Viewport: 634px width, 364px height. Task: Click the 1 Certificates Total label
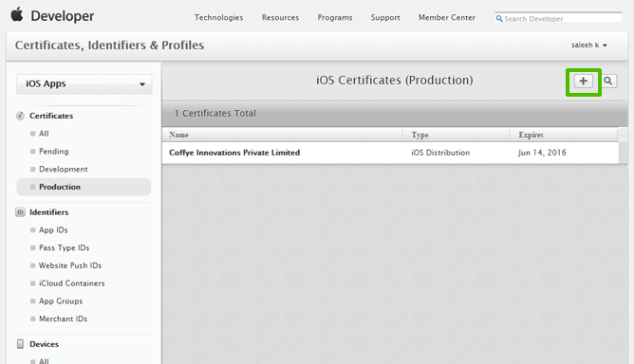point(215,114)
